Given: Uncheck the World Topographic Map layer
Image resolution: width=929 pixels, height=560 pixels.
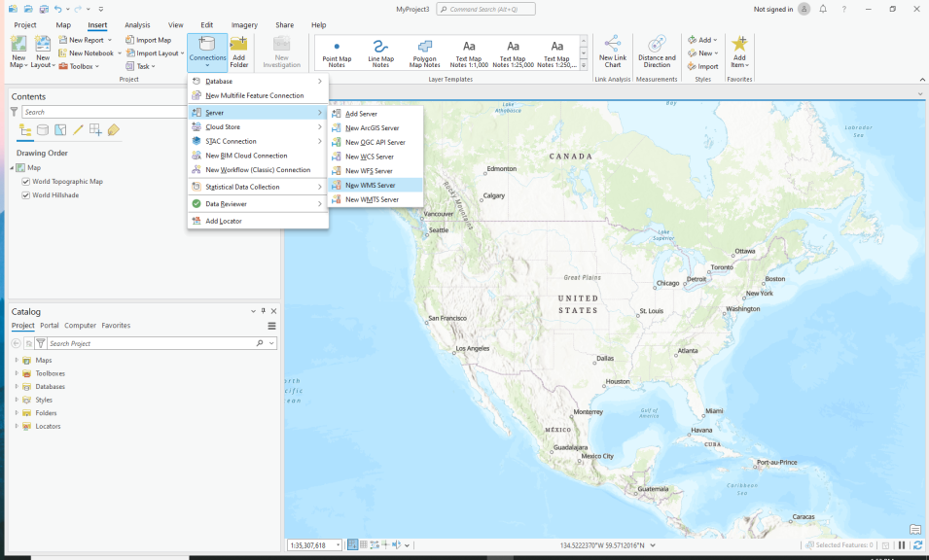Looking at the screenshot, I should [24, 181].
